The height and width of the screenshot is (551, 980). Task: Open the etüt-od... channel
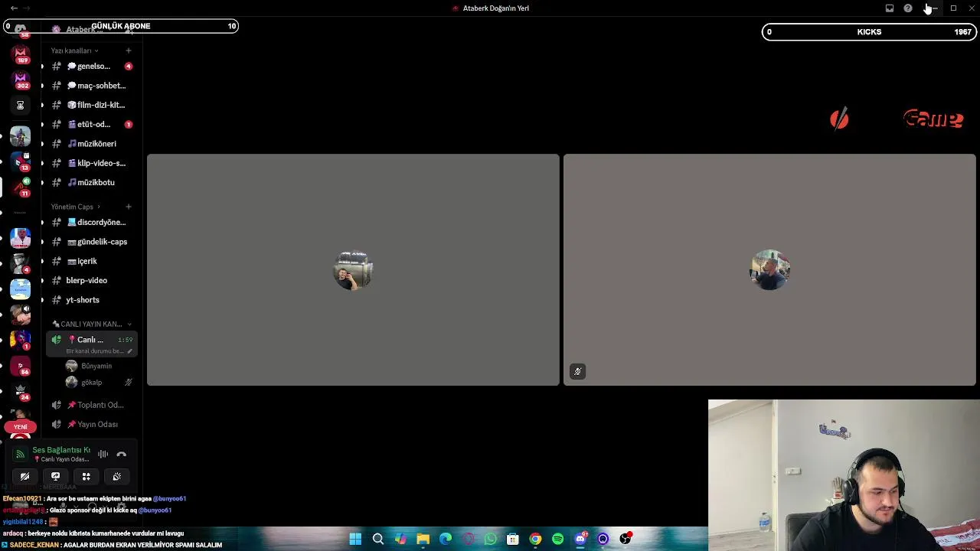(92, 124)
